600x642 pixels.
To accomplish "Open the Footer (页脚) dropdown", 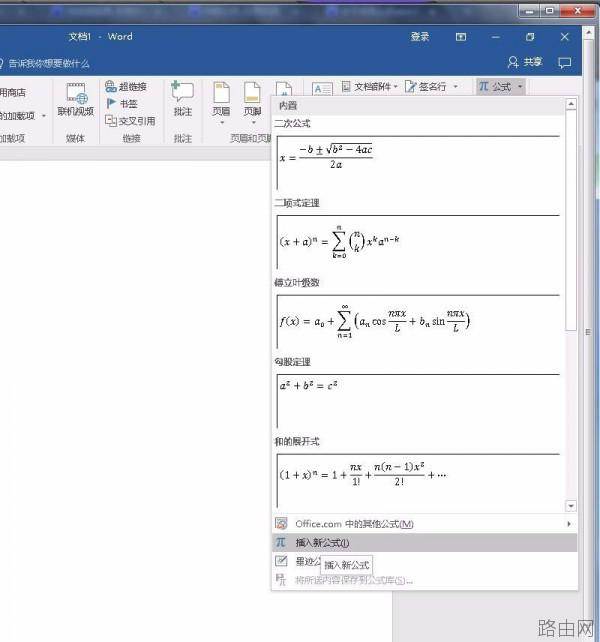I will 252,103.
